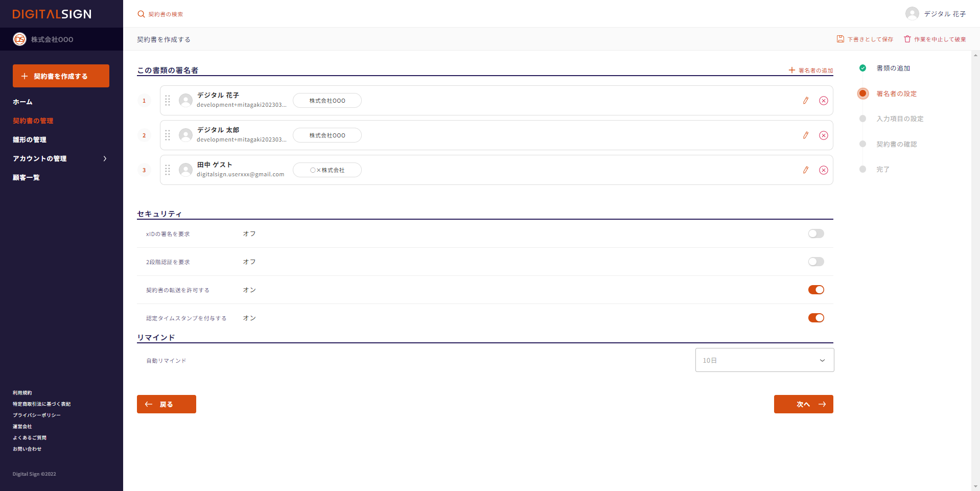Disable the 契約書の転送を許可する toggle
This screenshot has height=491, width=980.
point(815,290)
